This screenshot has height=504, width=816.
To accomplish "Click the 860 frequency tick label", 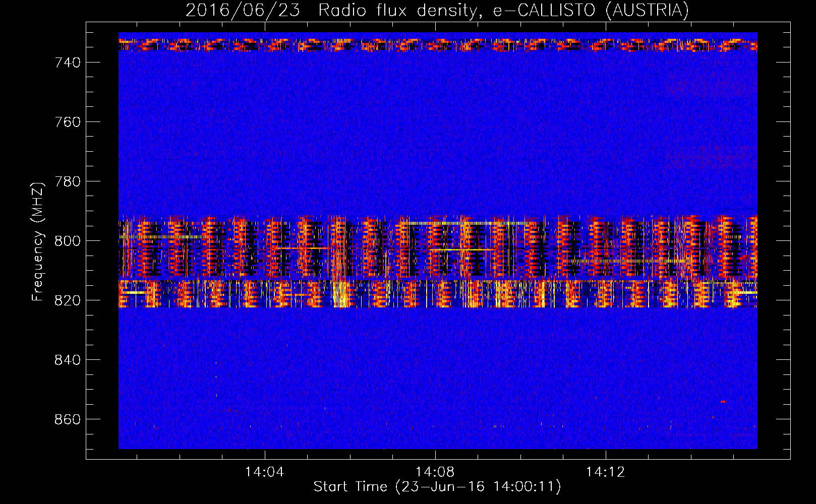I will tap(68, 419).
